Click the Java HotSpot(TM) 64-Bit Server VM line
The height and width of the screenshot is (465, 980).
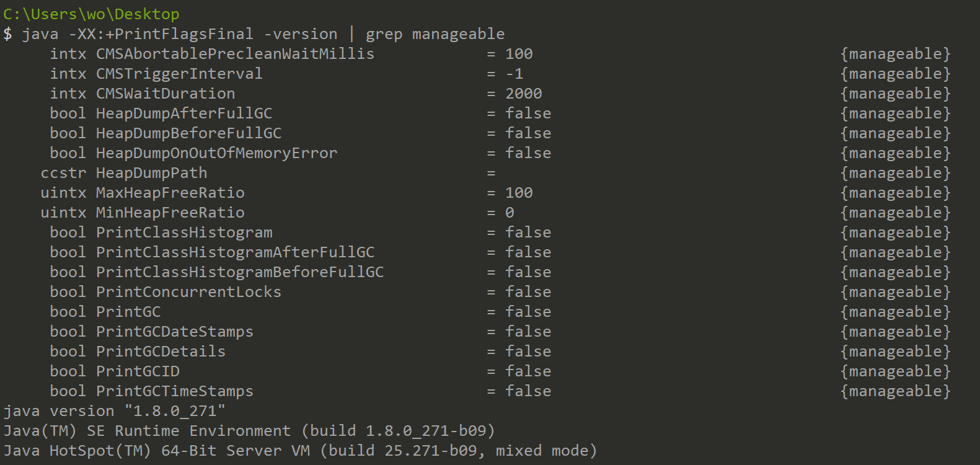pyautogui.click(x=300, y=451)
